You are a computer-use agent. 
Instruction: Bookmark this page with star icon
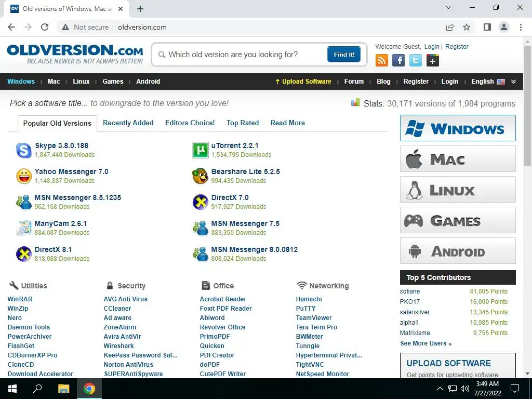pyautogui.click(x=467, y=27)
